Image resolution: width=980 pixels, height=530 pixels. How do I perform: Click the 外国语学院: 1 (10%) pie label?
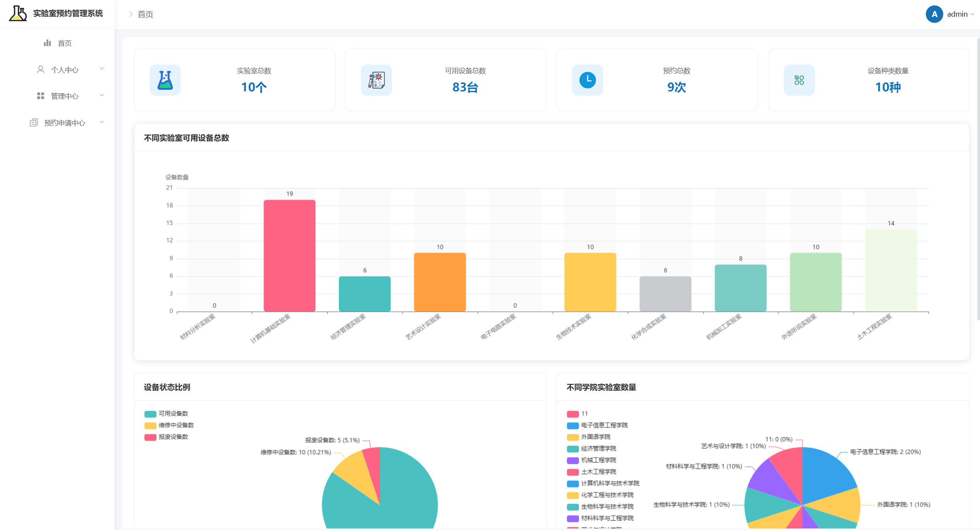tap(904, 504)
